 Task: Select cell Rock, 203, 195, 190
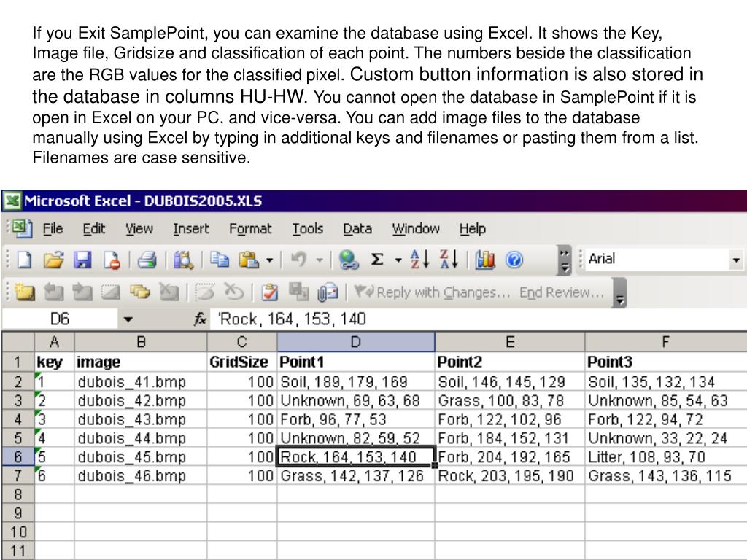tap(510, 475)
